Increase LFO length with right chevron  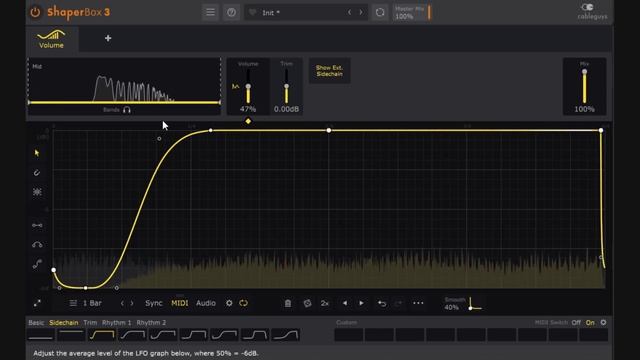[x=132, y=303]
